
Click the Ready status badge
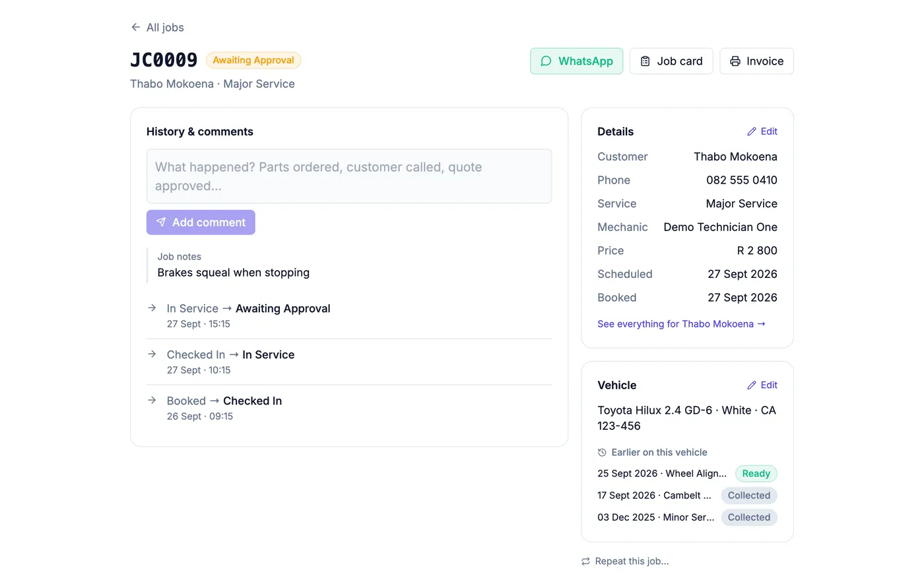click(x=756, y=473)
